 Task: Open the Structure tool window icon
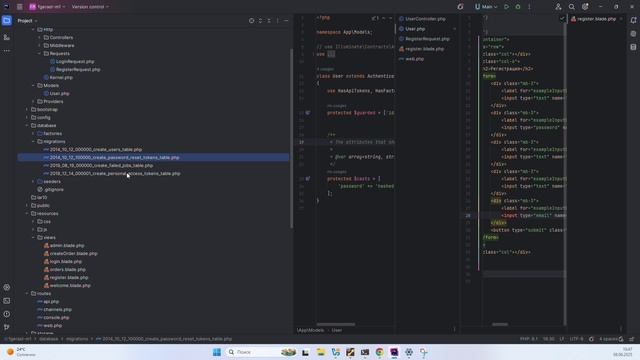pyautogui.click(x=7, y=37)
